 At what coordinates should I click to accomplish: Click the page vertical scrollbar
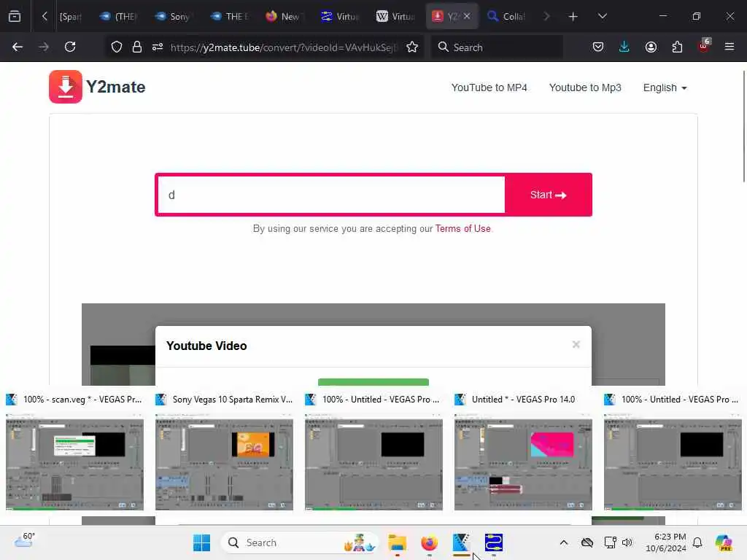743,126
